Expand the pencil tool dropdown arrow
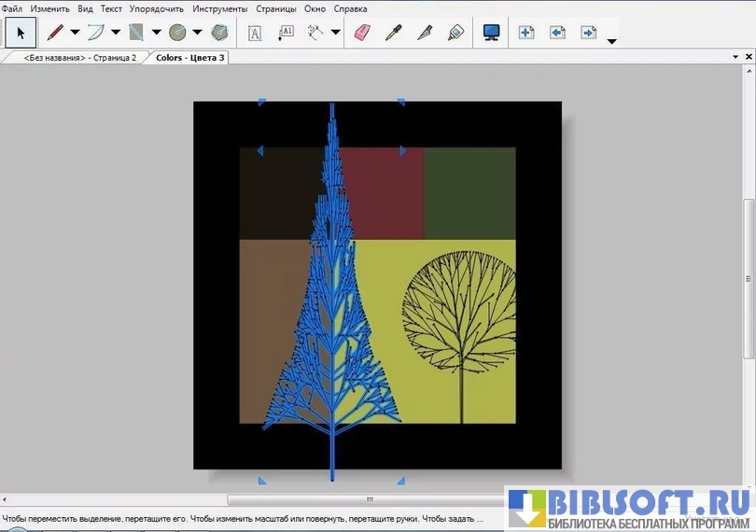756x532 pixels. click(75, 33)
